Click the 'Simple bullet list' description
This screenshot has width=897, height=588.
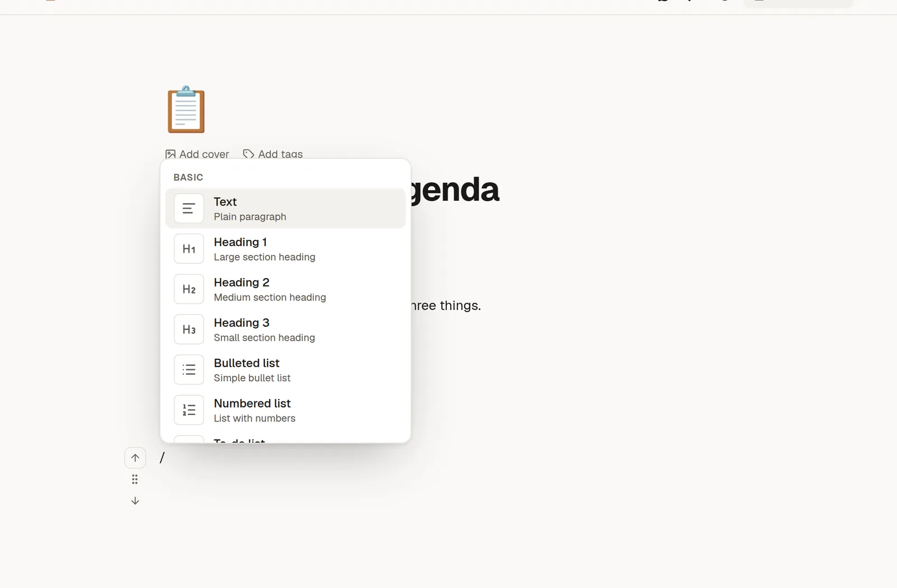coord(252,378)
